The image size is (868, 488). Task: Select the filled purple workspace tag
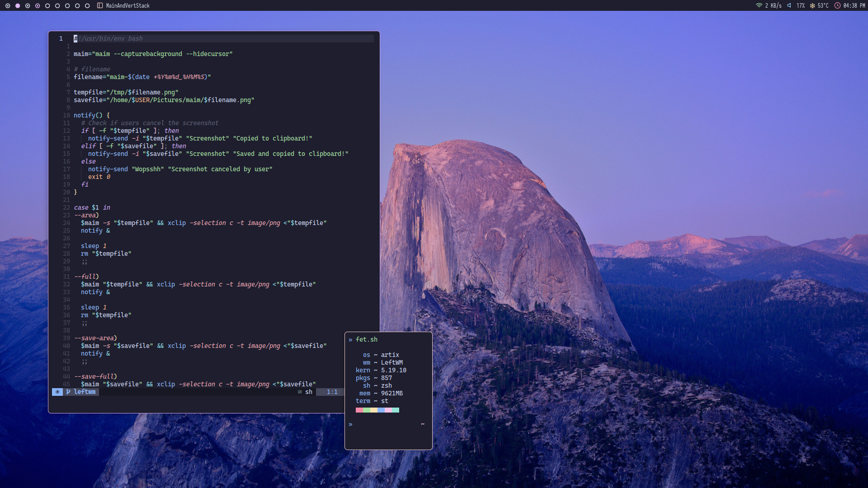18,6
